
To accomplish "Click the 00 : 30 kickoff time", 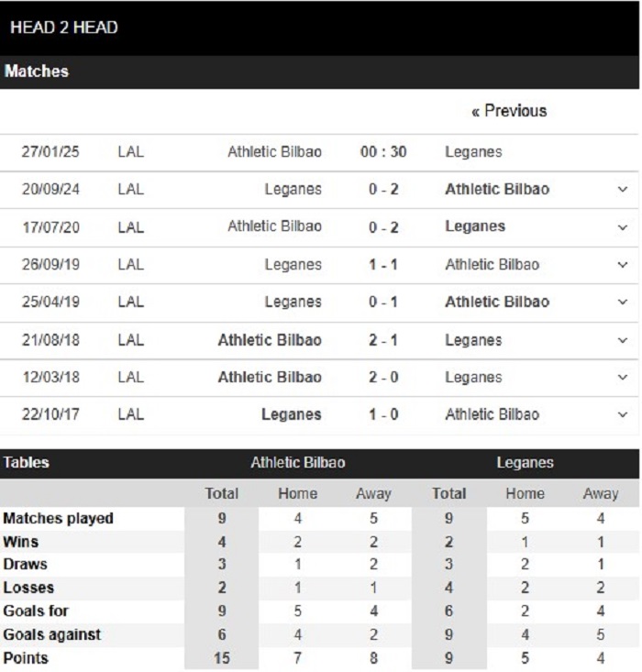I will (383, 151).
